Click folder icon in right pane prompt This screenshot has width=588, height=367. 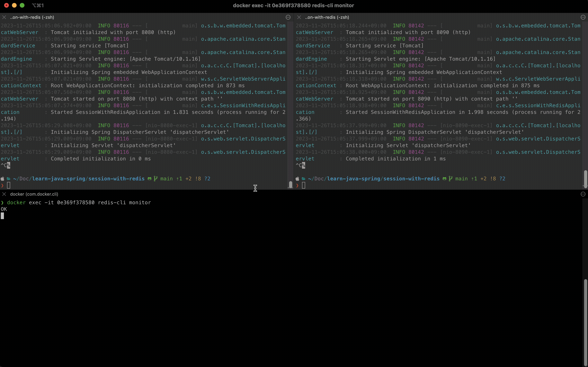pos(303,179)
